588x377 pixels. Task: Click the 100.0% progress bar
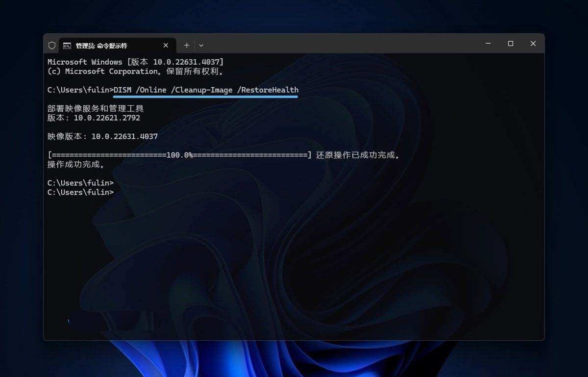179,155
